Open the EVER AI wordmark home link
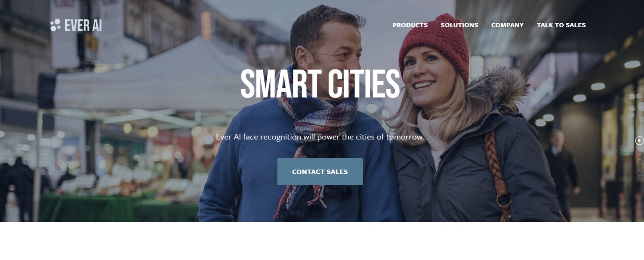The image size is (644, 260). [83, 25]
